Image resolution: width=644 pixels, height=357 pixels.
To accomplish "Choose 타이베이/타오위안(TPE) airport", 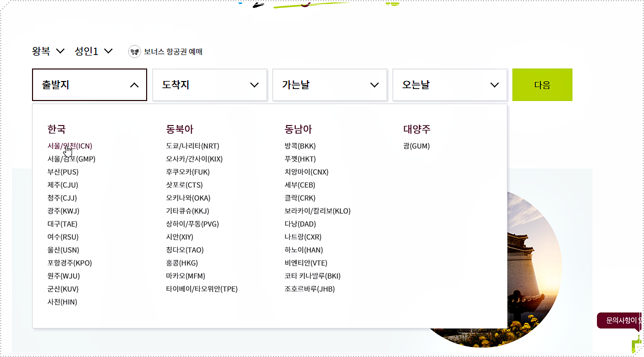I will click(201, 288).
